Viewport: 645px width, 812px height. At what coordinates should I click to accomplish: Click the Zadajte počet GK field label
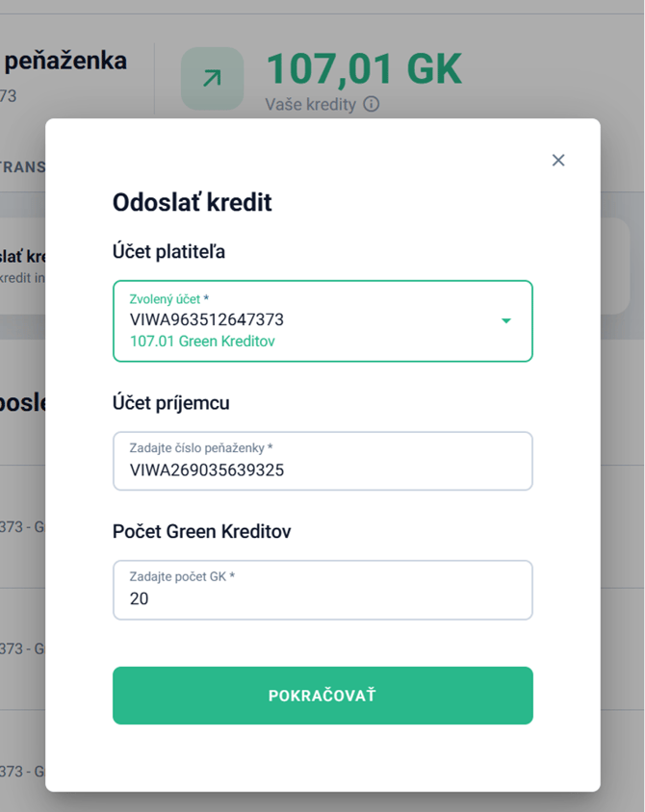point(182,576)
